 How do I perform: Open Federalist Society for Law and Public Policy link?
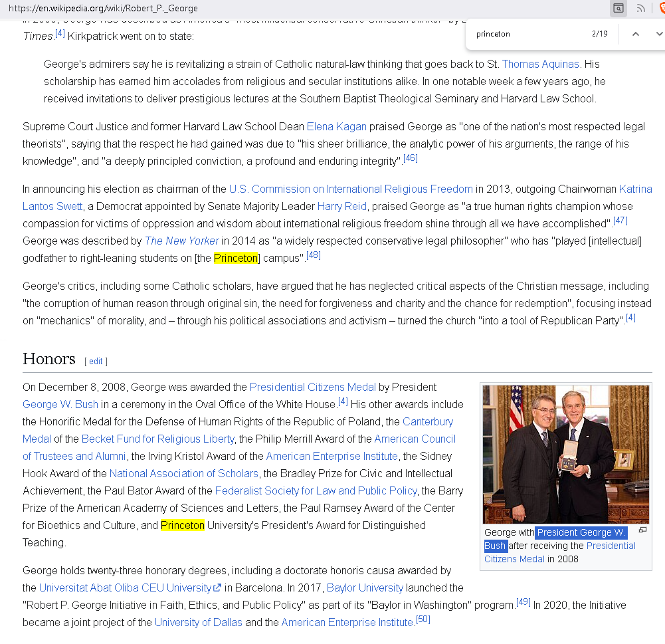pyautogui.click(x=316, y=491)
